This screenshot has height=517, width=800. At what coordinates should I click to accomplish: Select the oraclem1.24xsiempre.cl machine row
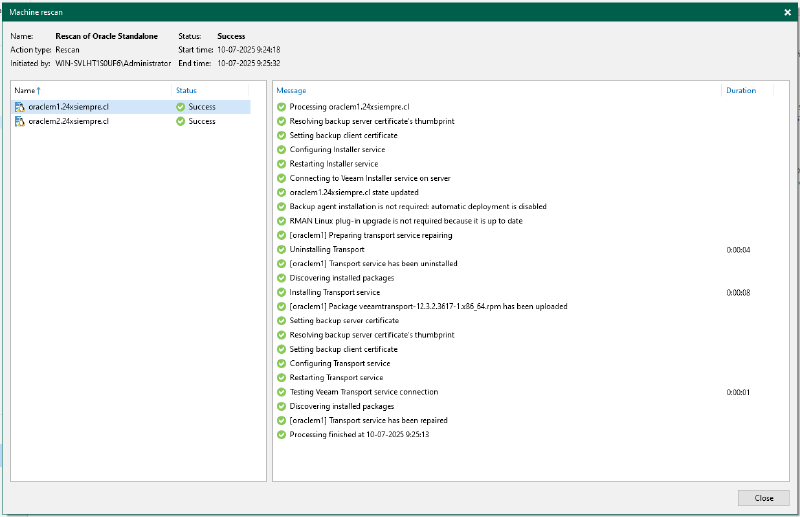pyautogui.click(x=131, y=107)
